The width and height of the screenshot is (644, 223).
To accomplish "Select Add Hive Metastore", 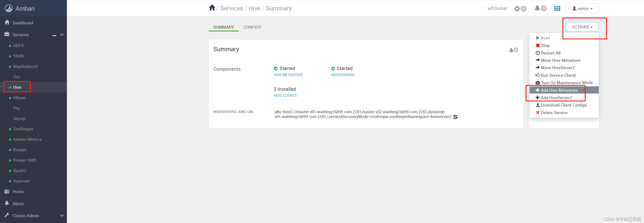I will (564, 90).
